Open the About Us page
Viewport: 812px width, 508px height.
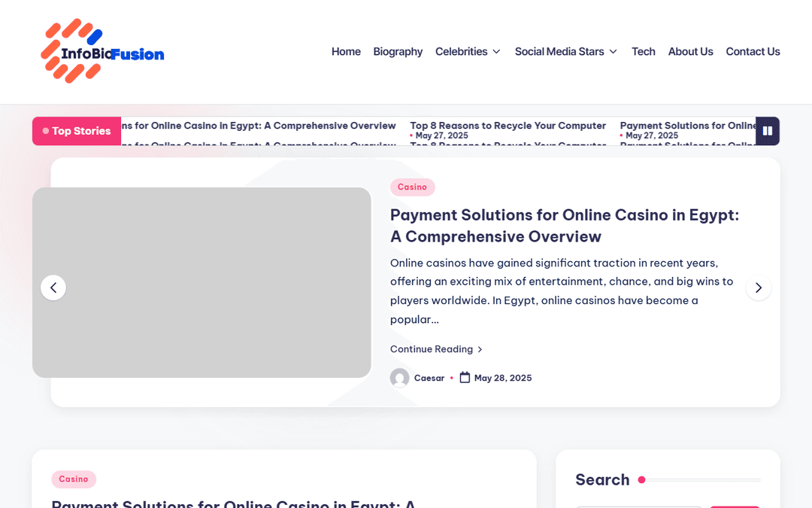pos(690,52)
